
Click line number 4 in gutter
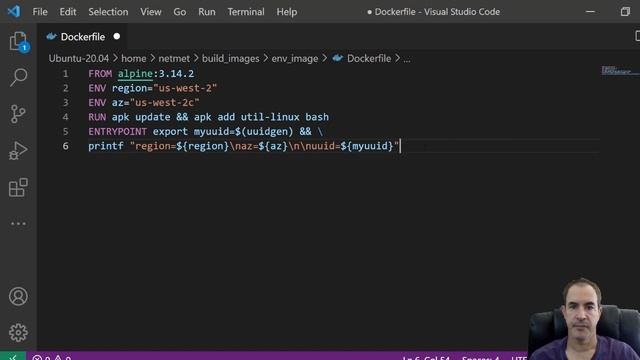point(65,117)
